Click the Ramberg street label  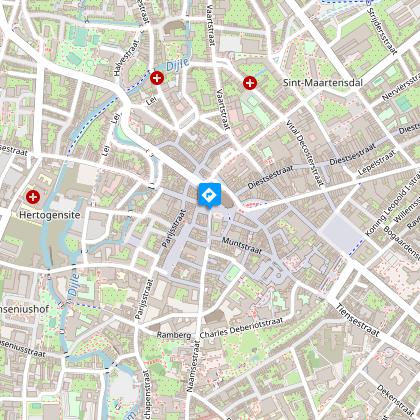(174, 335)
